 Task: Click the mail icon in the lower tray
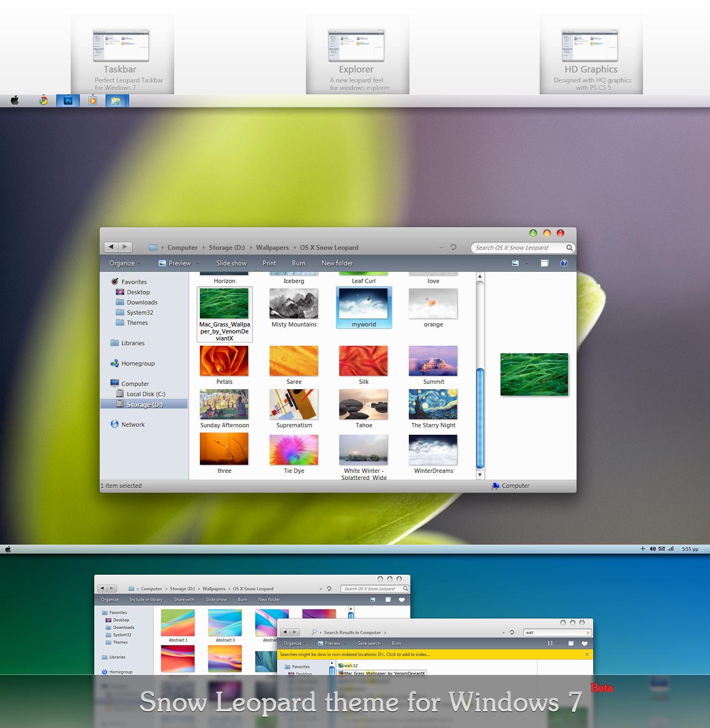pos(662,549)
